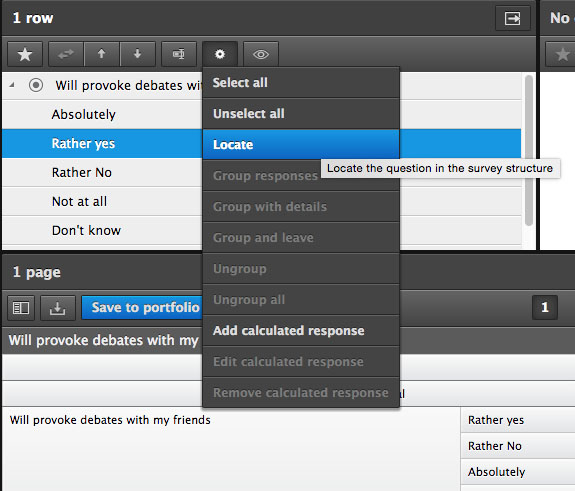Click the Group with details menu entry

[x=301, y=206]
